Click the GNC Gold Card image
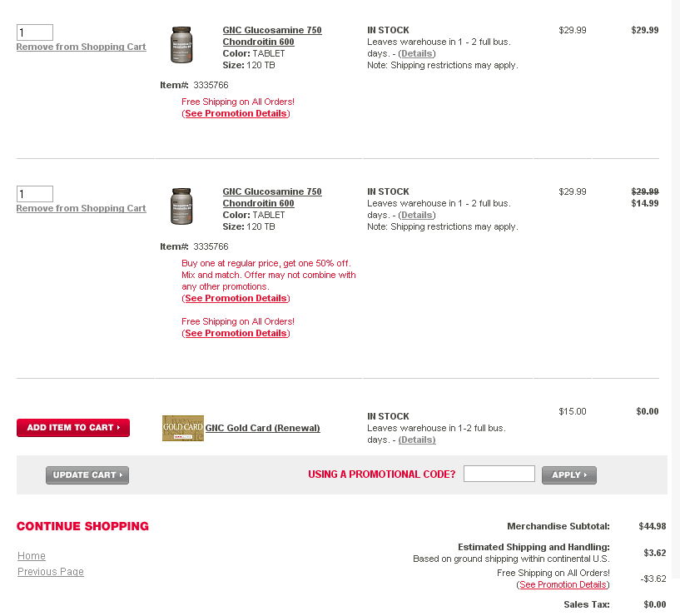 pyautogui.click(x=182, y=428)
